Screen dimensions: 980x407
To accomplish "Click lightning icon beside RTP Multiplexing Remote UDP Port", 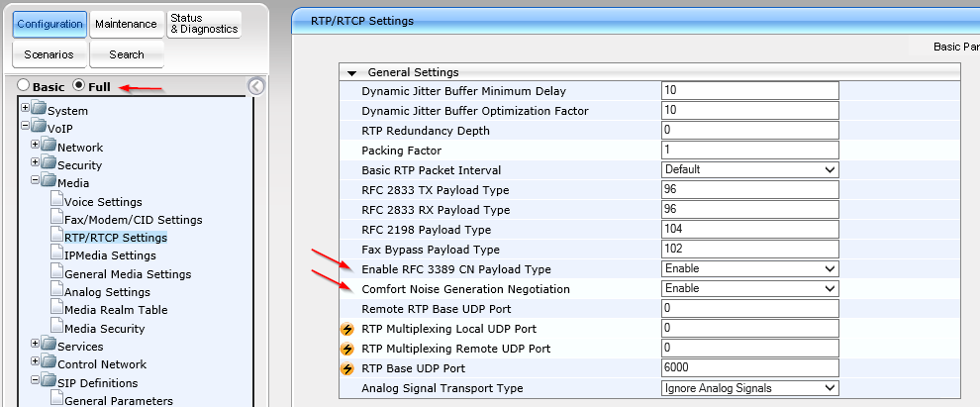I will pyautogui.click(x=346, y=349).
